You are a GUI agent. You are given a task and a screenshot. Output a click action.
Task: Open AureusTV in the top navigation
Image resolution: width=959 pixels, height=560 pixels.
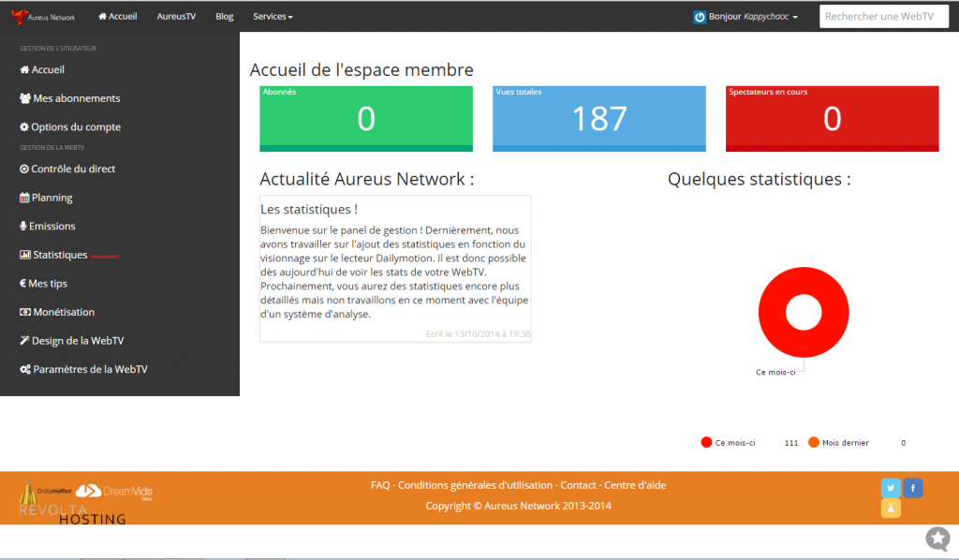(176, 17)
